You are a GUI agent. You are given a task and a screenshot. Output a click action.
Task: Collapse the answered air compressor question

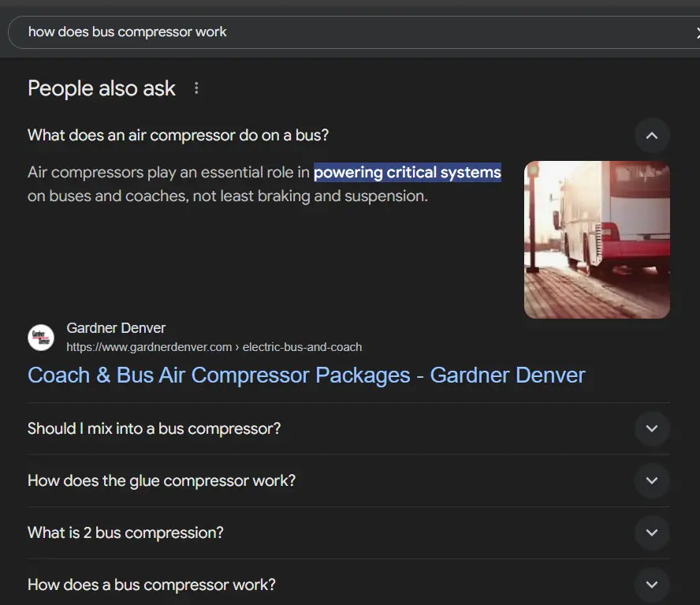[652, 135]
